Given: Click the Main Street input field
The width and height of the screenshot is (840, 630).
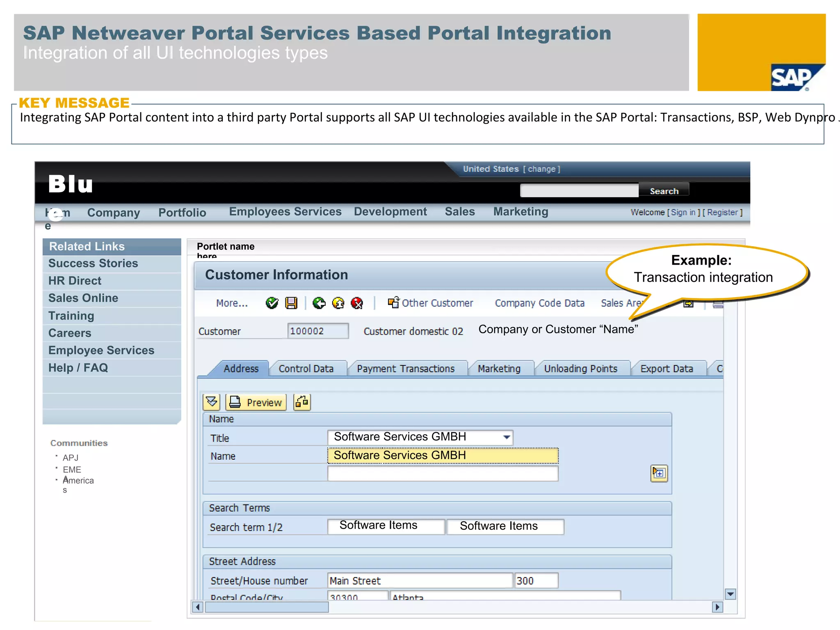Looking at the screenshot, I should click(x=420, y=581).
